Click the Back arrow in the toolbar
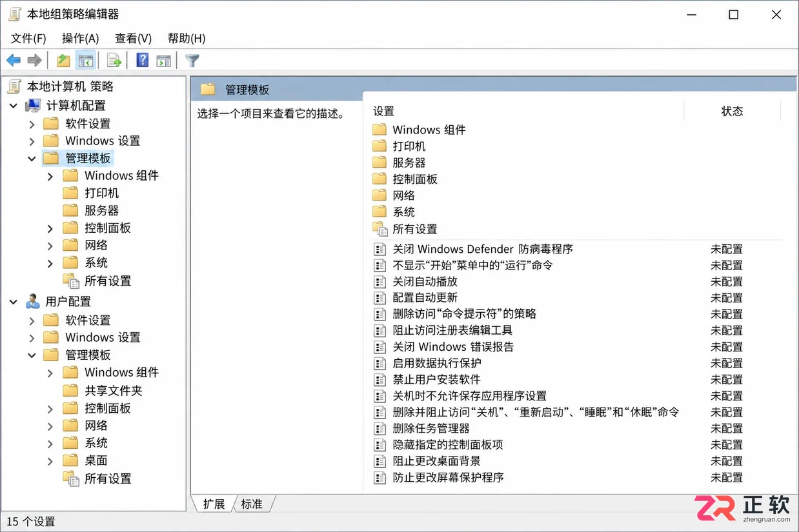This screenshot has height=532, width=799. [x=14, y=61]
